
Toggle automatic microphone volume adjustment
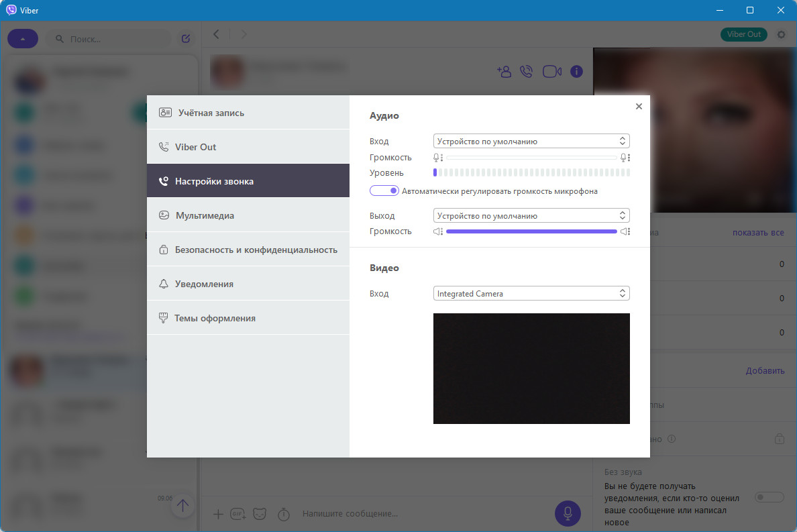[x=384, y=191]
